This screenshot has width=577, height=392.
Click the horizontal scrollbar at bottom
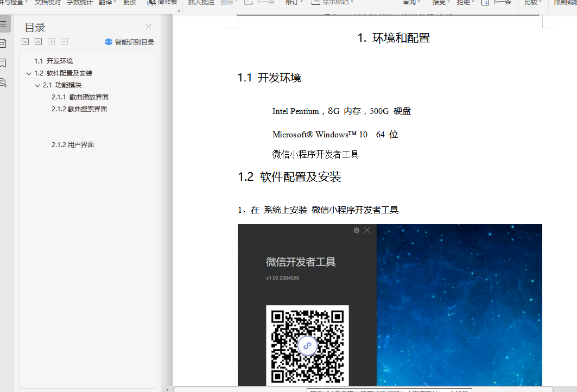363,389
